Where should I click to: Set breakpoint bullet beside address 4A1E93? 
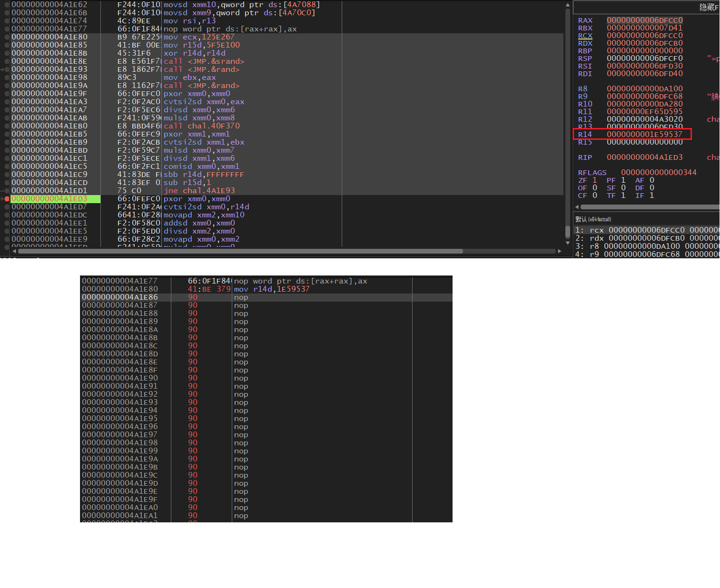click(7, 69)
